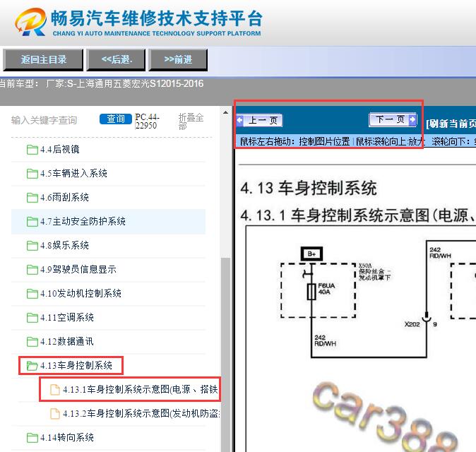Click the 返回主目录 button
The width and height of the screenshot is (476, 452).
pos(43,60)
